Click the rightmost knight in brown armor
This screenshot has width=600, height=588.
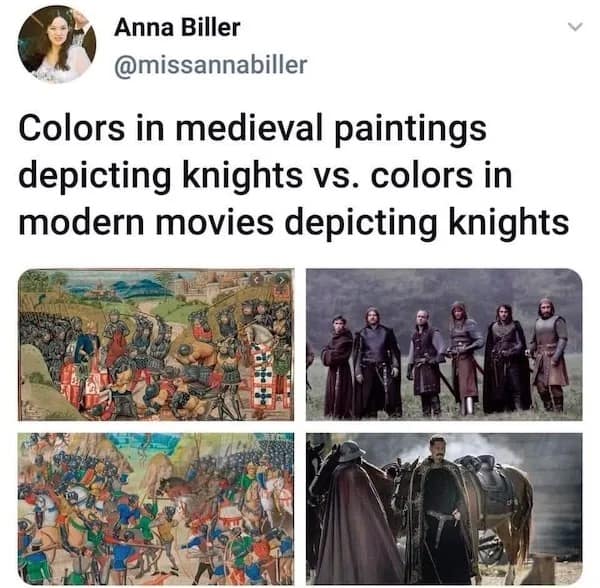pos(549,354)
